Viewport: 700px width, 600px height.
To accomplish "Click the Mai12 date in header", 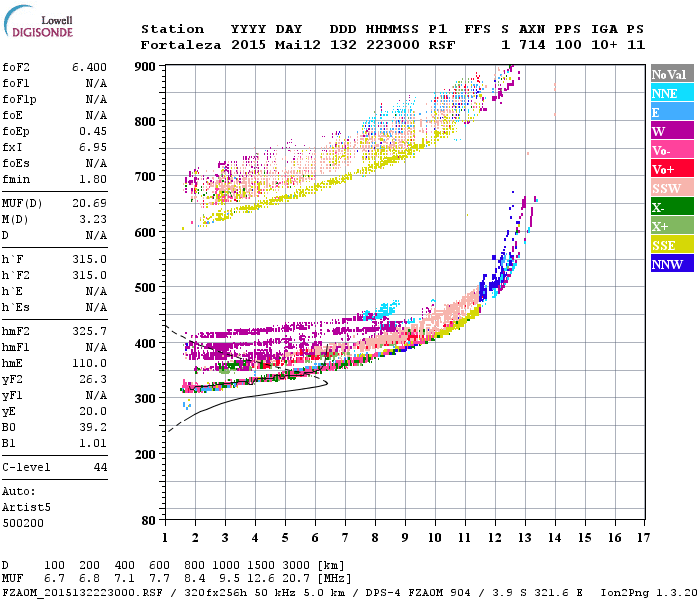I will [x=298, y=45].
